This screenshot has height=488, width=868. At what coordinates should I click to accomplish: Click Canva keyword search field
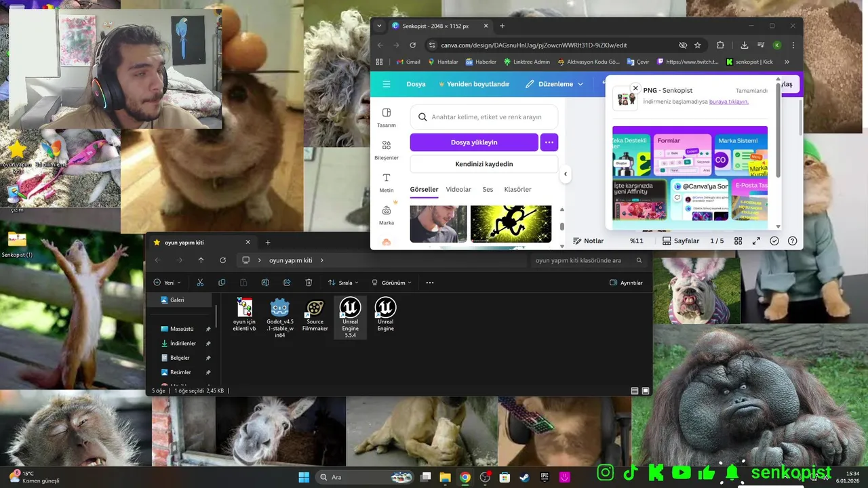point(484,117)
